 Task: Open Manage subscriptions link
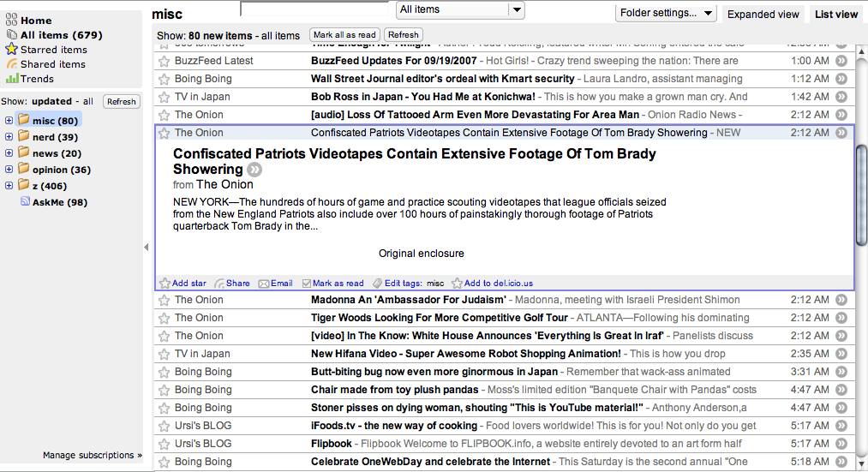(x=93, y=455)
